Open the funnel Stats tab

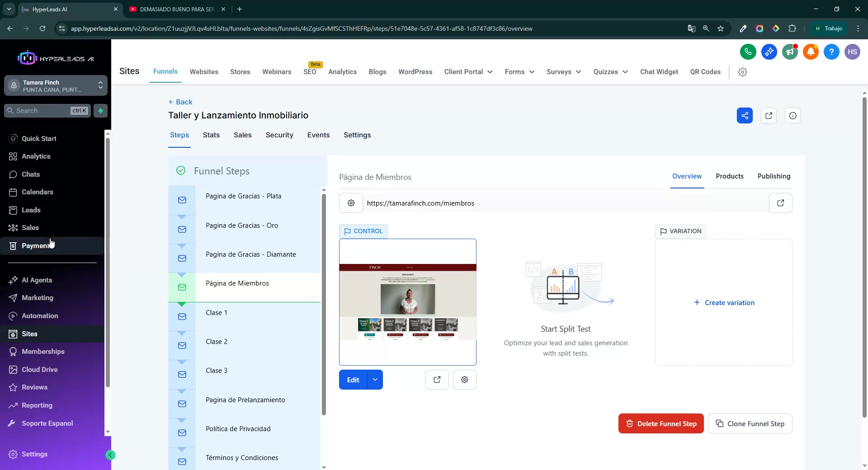[x=211, y=135]
